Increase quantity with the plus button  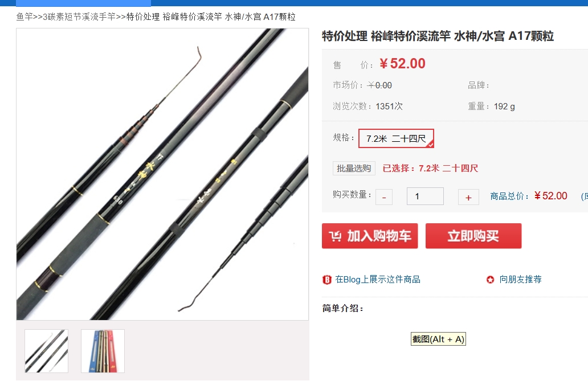pos(468,197)
